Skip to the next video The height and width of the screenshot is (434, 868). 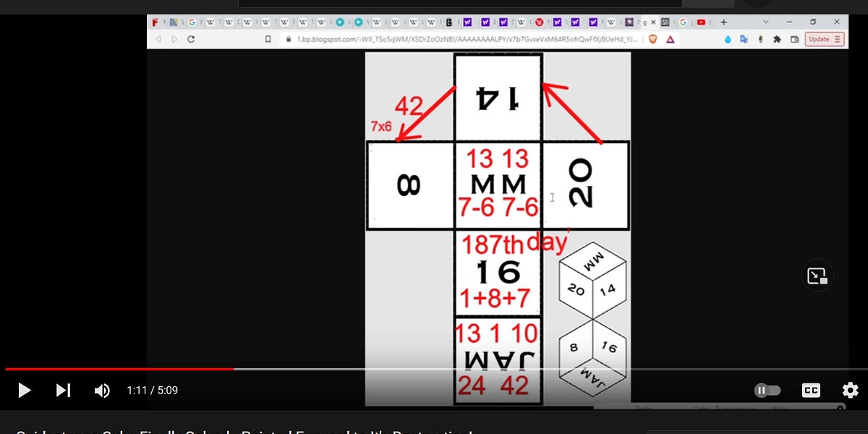click(x=64, y=391)
